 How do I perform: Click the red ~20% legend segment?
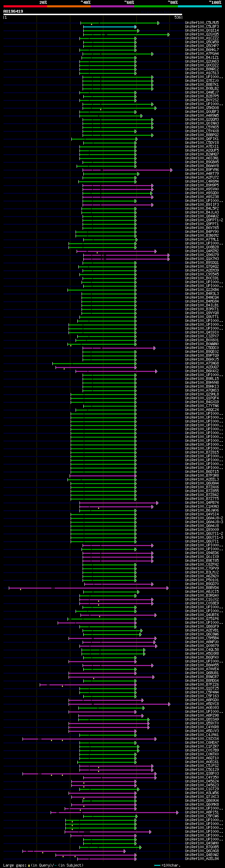(x=25, y=6)
